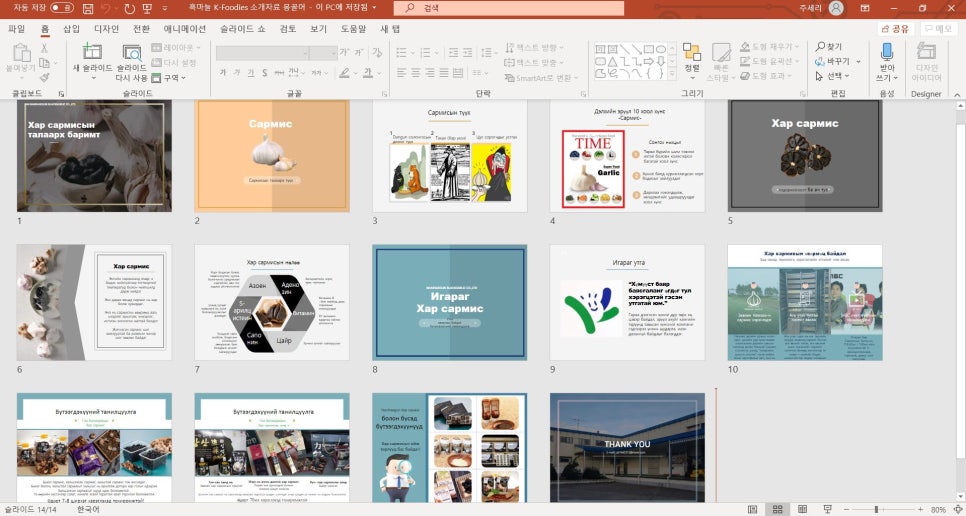Viewport: 966px width, 516px height.
Task: Open the 글꼴 font dialog launcher
Action: click(x=384, y=94)
